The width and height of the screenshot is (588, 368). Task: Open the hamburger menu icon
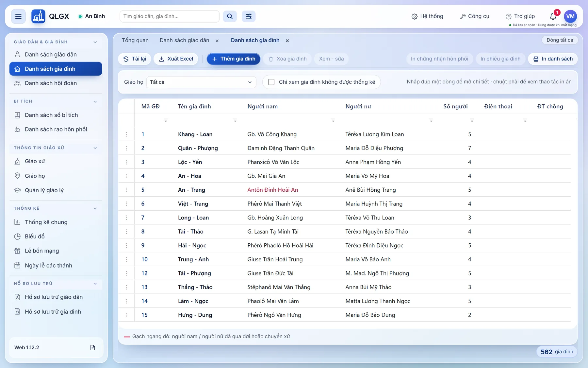click(18, 16)
